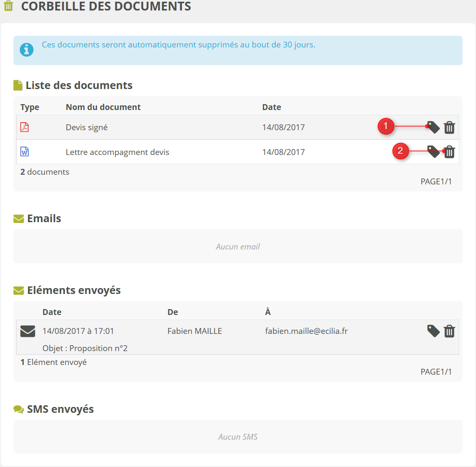The width and height of the screenshot is (476, 467).
Task: Click trash icon for Lettre accompagment devis
Action: pos(450,152)
